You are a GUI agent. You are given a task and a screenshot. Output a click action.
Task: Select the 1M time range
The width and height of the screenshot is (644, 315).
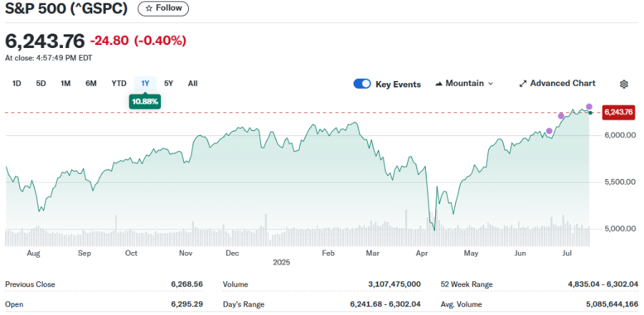pos(65,83)
